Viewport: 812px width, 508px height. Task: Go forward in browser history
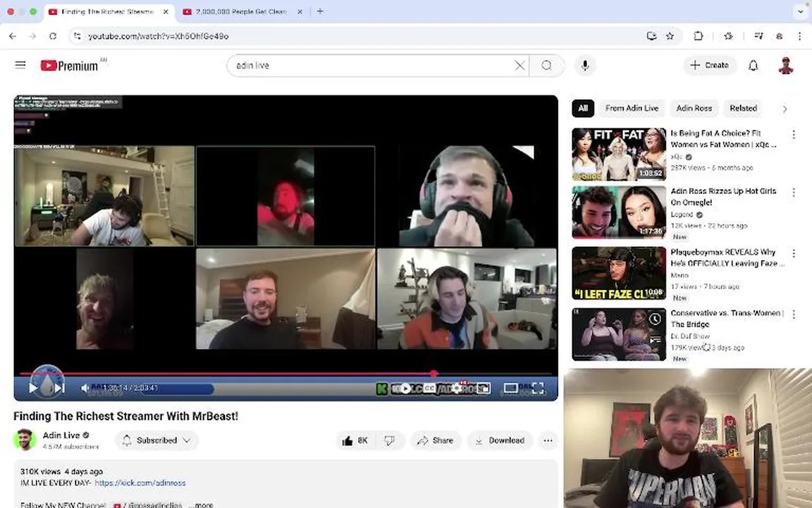pyautogui.click(x=32, y=36)
